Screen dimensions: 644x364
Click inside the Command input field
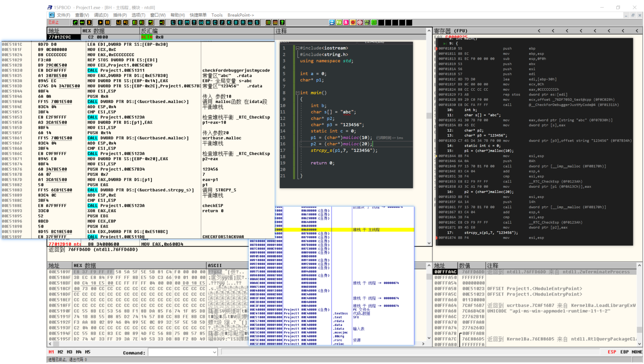click(180, 352)
